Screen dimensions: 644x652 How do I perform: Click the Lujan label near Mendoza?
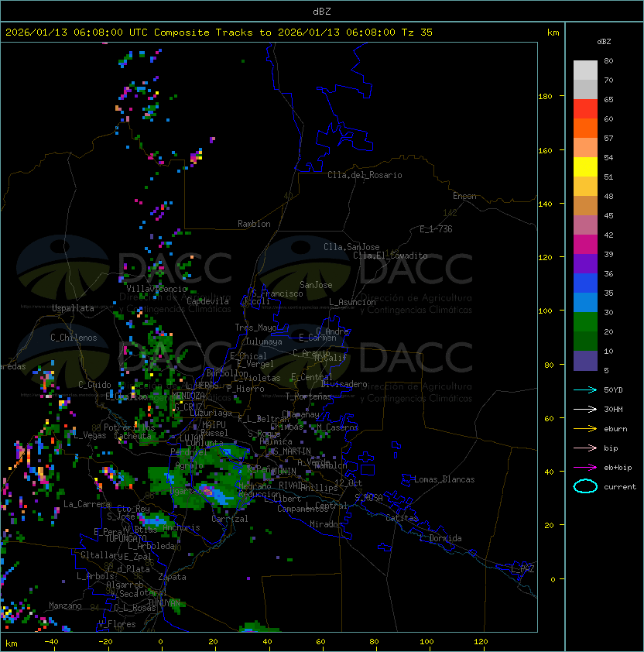click(x=191, y=438)
